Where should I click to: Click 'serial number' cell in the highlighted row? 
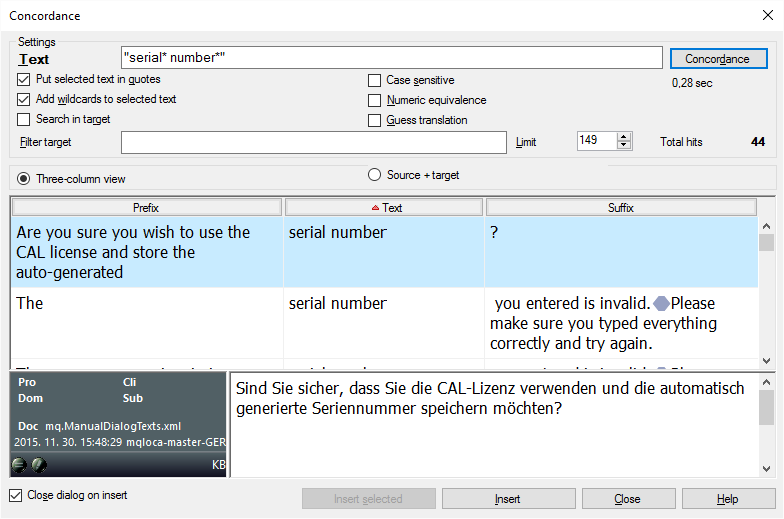point(384,252)
